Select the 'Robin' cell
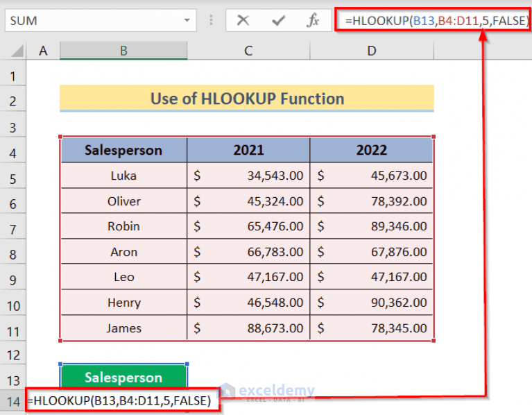Screen dimensions: 532x415 click(123, 226)
